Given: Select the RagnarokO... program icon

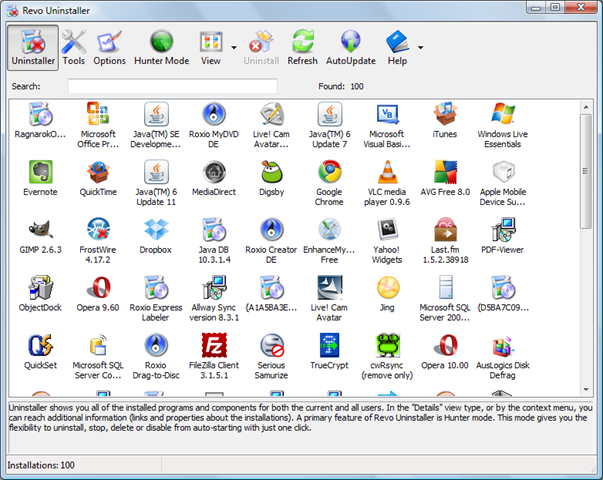Looking at the screenshot, I should tap(40, 114).
